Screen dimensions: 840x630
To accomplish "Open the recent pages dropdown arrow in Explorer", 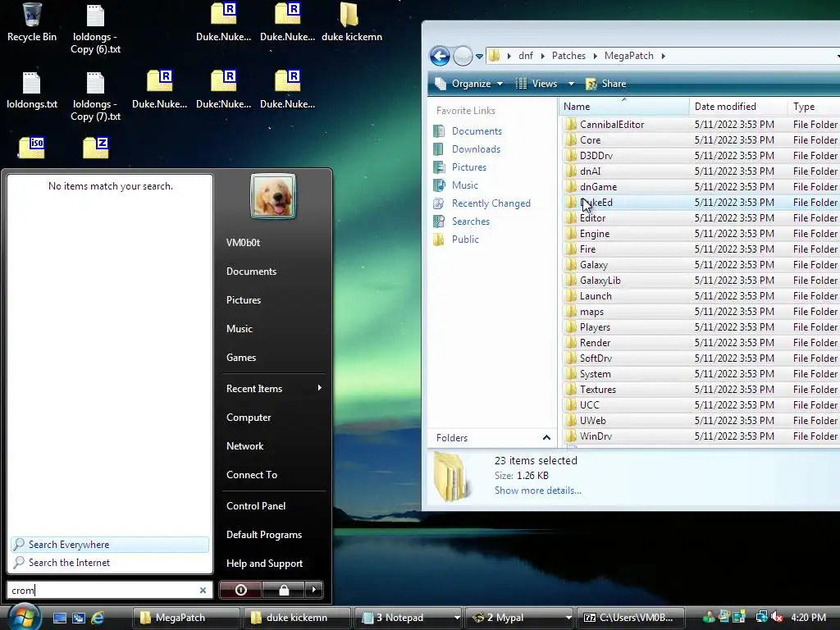I will coord(479,56).
